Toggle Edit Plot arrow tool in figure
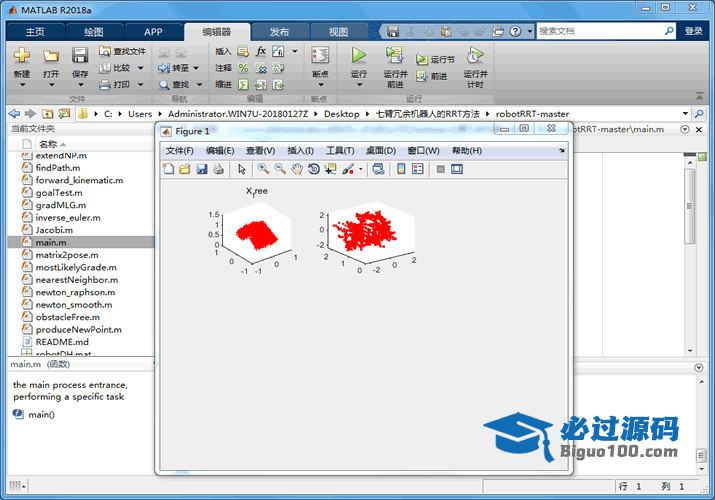715x500 pixels. point(242,169)
